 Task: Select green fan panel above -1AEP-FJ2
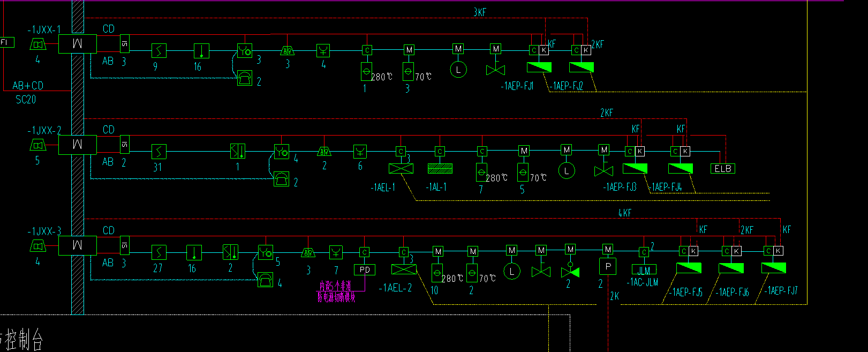[582, 68]
